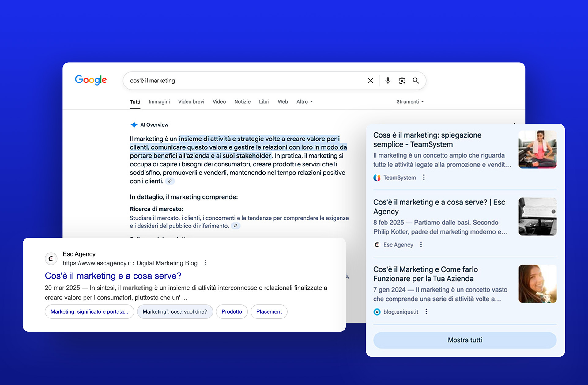Screen dimensions: 588x385
Task: Click the Esc Agency favicon in the search result
Action: pos(51,259)
